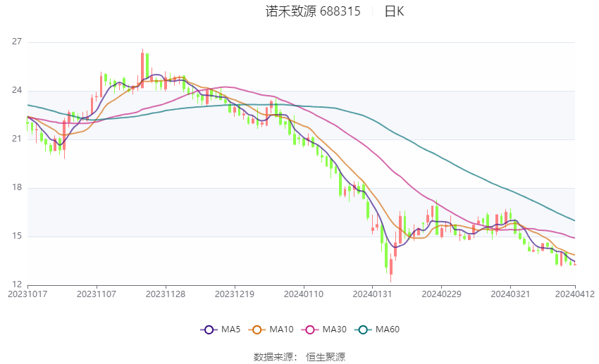Click the 20240412 end date label

click(x=574, y=294)
